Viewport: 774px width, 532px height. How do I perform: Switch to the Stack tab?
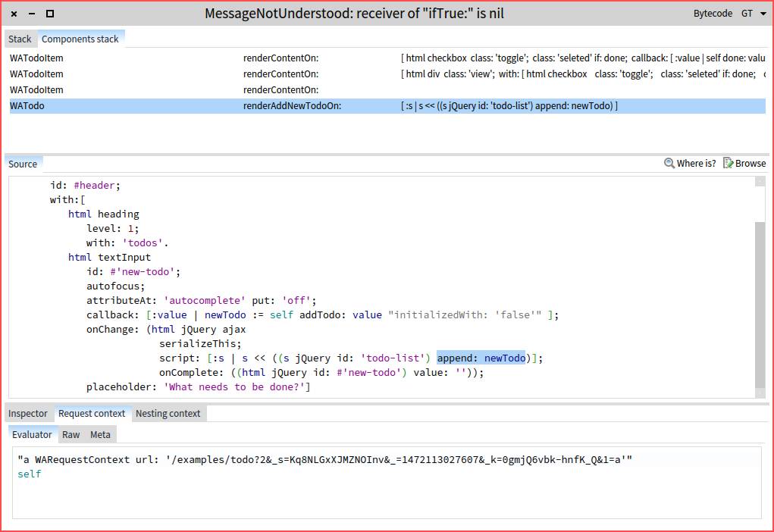pos(20,39)
